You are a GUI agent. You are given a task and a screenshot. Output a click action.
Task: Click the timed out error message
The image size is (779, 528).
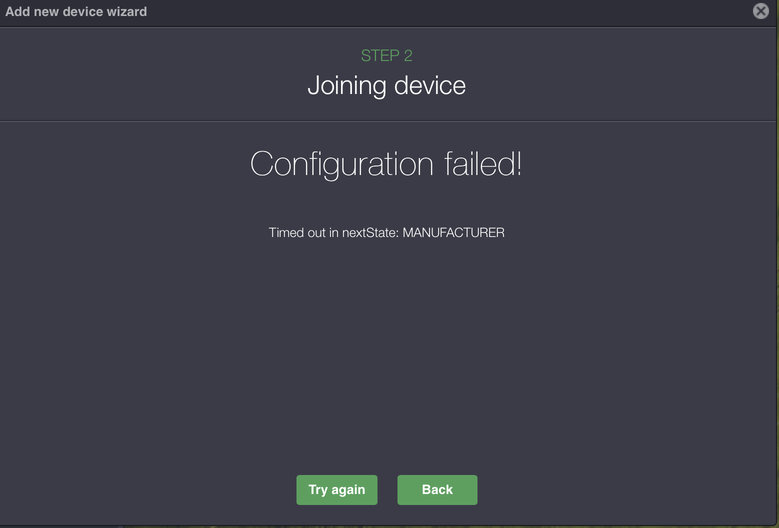[x=386, y=233]
